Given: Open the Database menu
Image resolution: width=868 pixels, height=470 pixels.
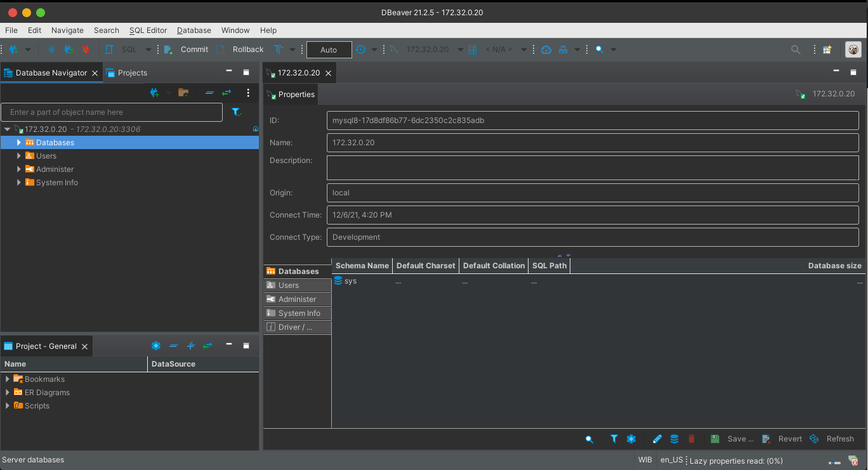Looking at the screenshot, I should (194, 30).
